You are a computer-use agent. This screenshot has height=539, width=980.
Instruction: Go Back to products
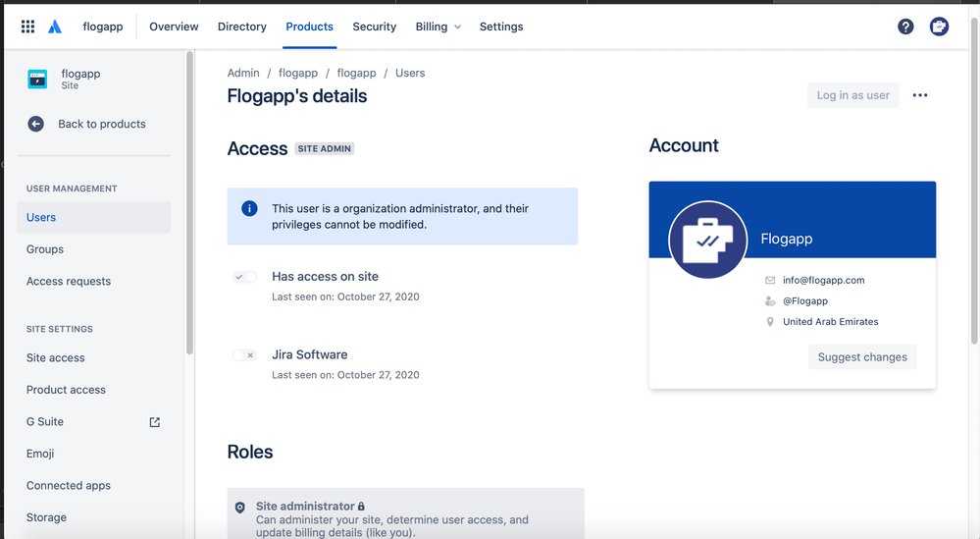(x=102, y=124)
